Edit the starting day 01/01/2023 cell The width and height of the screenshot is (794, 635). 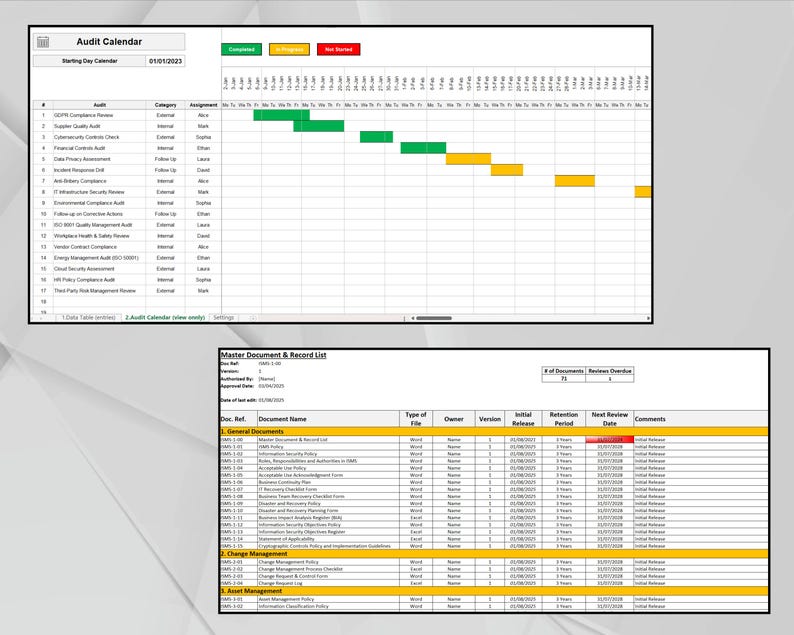[x=165, y=61]
